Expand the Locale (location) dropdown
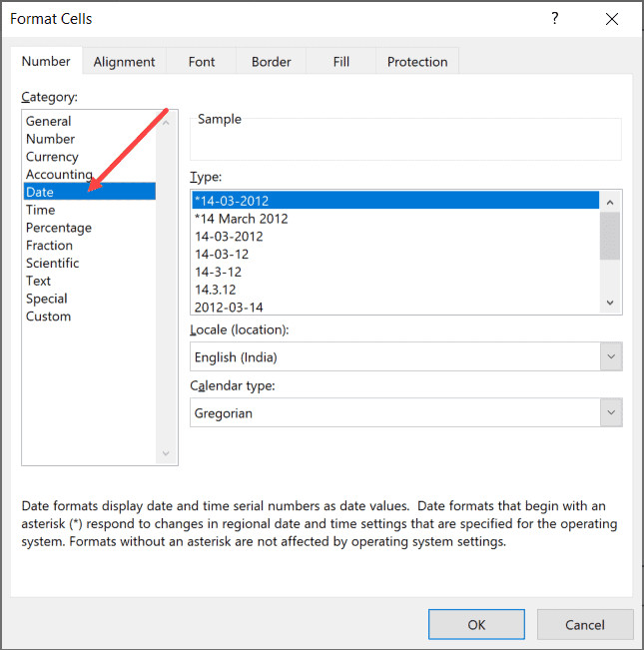Viewport: 644px width, 650px height. 610,356
